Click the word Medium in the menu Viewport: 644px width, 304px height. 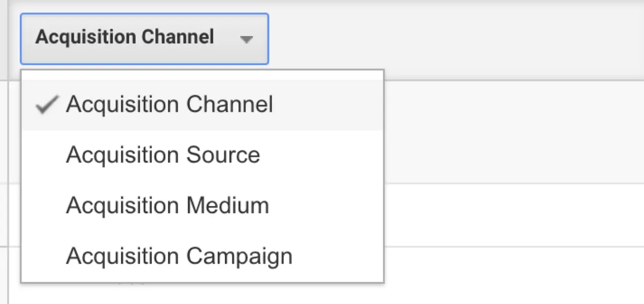coord(227,206)
